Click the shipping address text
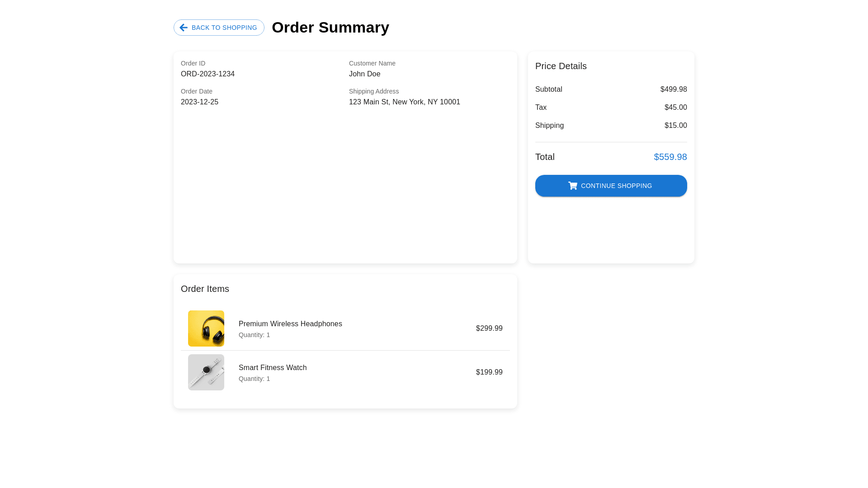 point(404,102)
